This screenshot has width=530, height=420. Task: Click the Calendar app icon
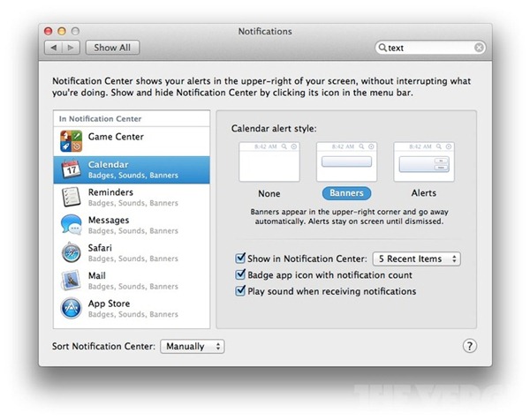point(71,169)
